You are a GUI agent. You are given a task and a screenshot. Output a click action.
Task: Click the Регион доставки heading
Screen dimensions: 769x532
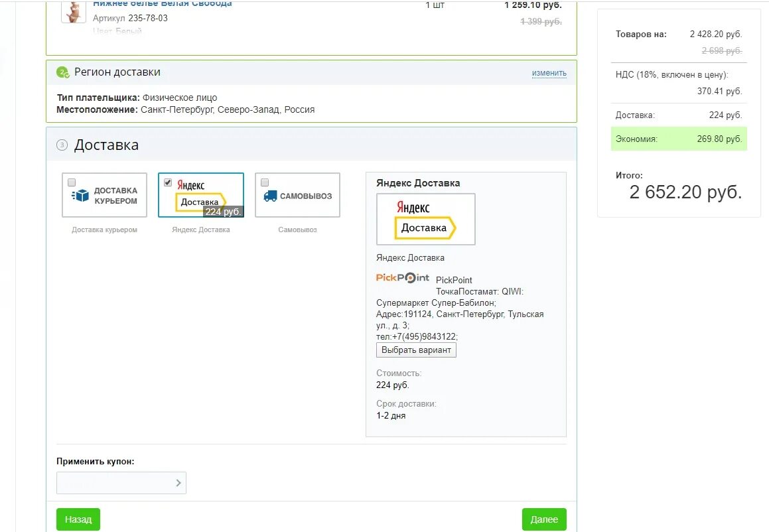click(117, 72)
